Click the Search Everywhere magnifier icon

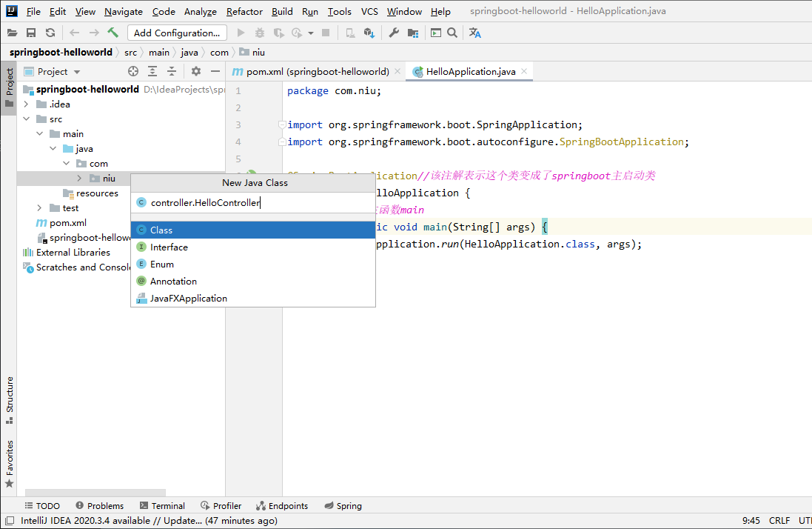452,33
